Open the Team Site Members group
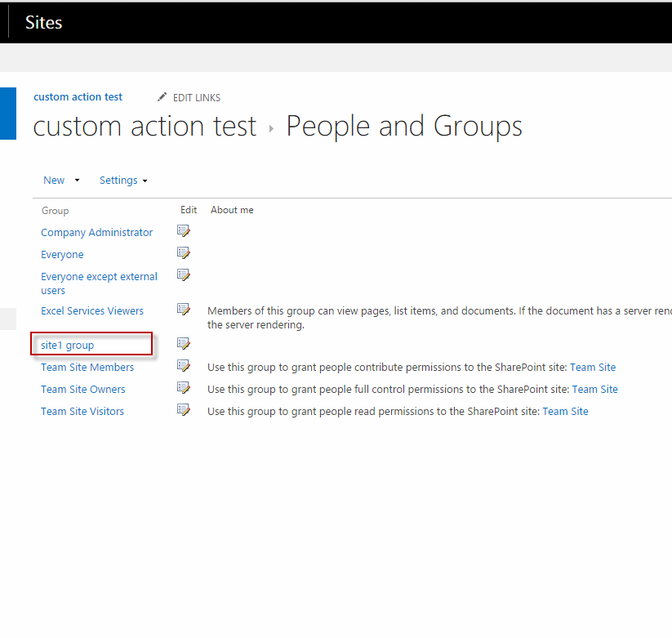This screenshot has width=672, height=638. [x=87, y=367]
